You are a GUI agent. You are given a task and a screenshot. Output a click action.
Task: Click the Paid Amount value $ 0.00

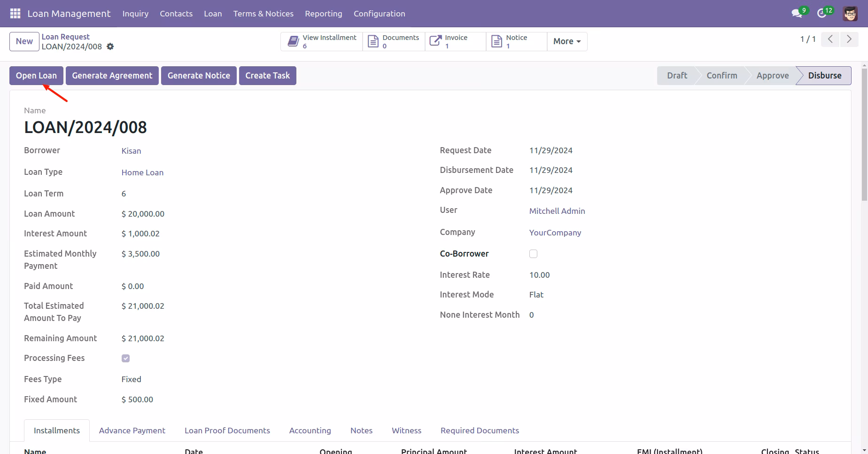point(133,286)
